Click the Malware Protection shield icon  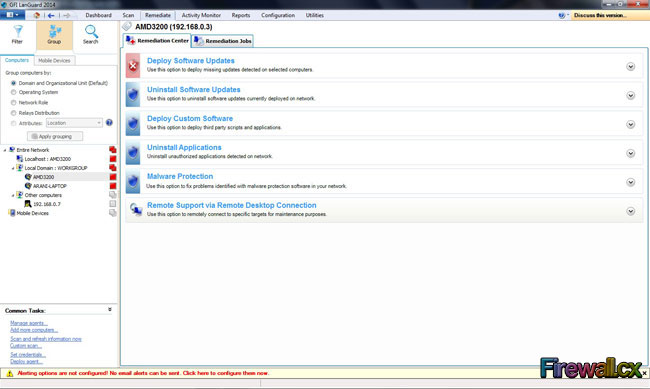133,181
